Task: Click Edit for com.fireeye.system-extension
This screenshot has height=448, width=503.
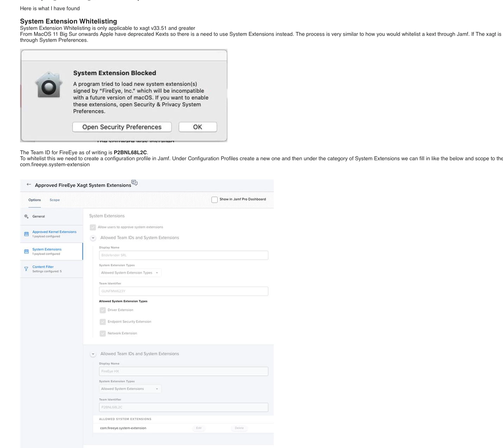Action: tap(199, 428)
